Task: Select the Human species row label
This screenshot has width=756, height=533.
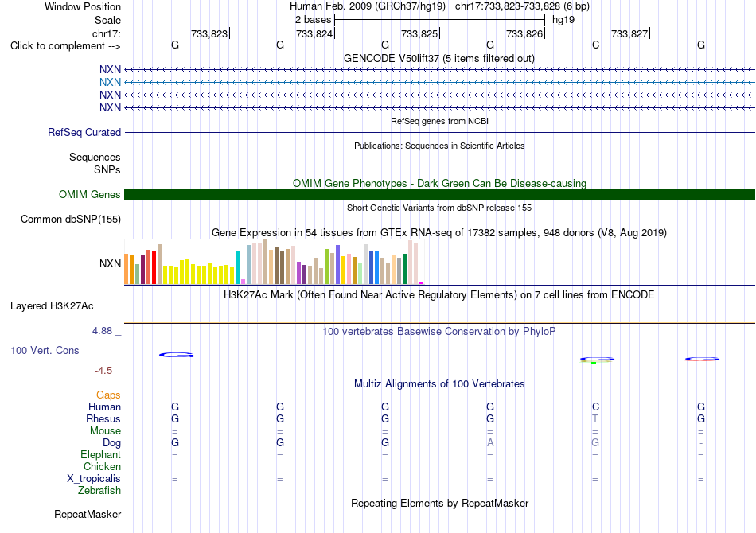Action: pos(104,407)
